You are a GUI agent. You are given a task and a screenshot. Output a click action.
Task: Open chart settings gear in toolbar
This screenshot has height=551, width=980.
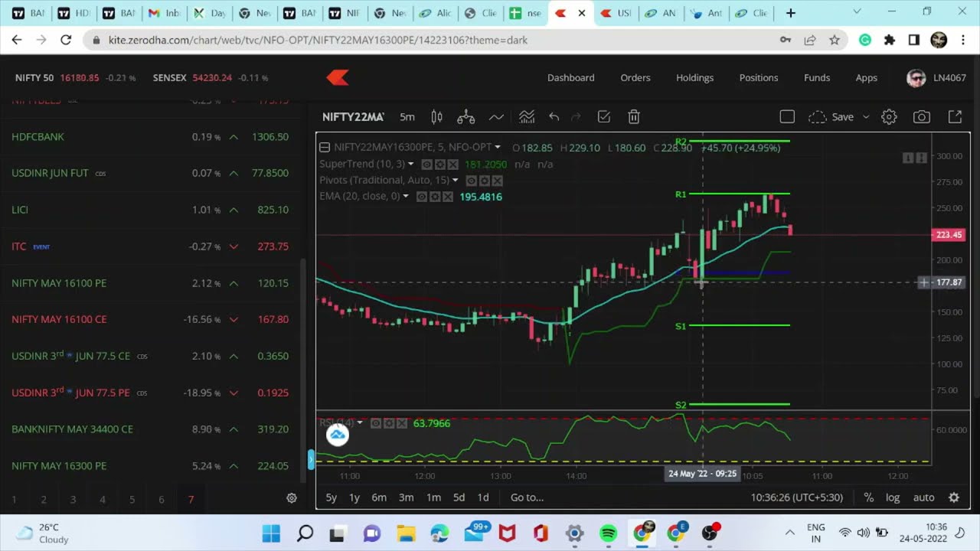coord(889,117)
